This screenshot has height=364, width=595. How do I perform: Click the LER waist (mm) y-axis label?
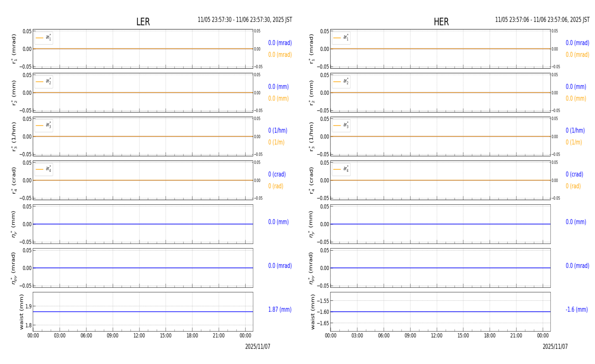[x=21, y=312]
